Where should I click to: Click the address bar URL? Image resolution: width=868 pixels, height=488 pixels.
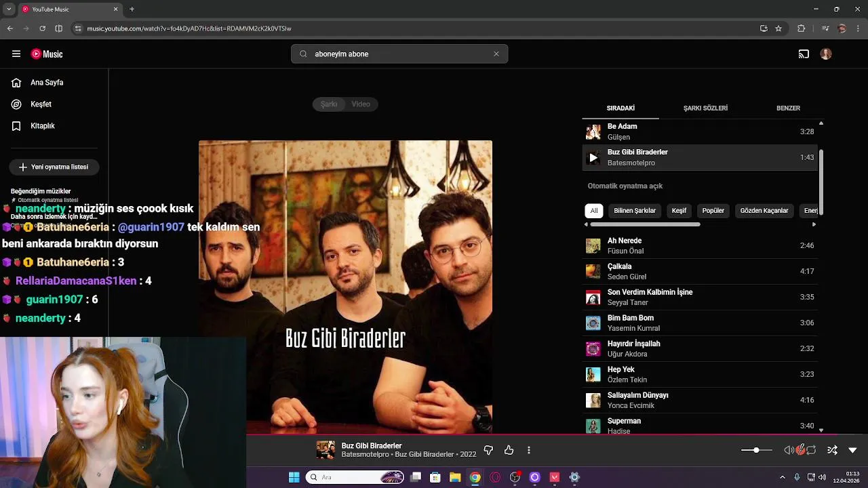[x=189, y=28]
